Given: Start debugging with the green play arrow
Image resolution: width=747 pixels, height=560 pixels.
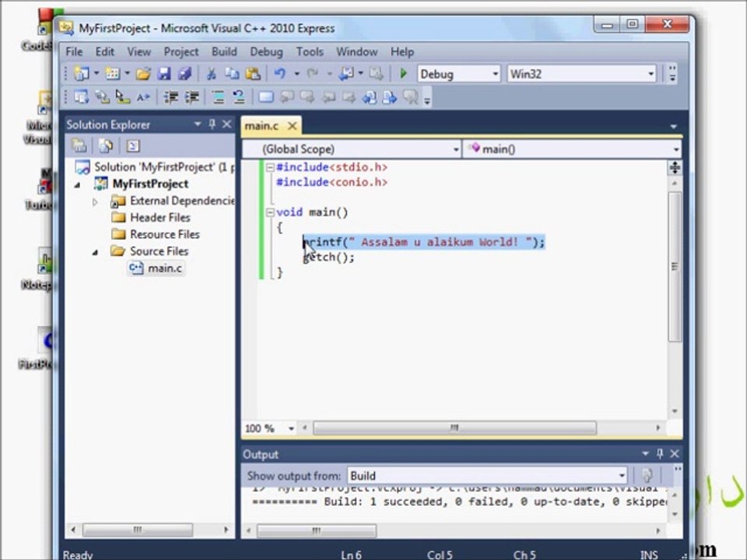Looking at the screenshot, I should [x=404, y=74].
